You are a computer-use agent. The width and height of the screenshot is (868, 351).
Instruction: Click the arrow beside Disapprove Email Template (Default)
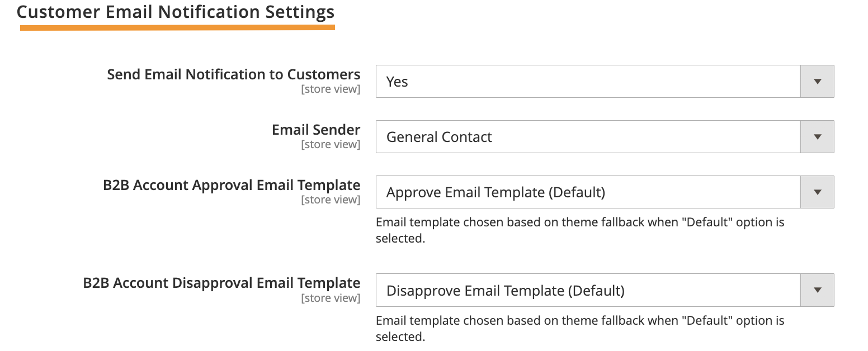(x=817, y=290)
